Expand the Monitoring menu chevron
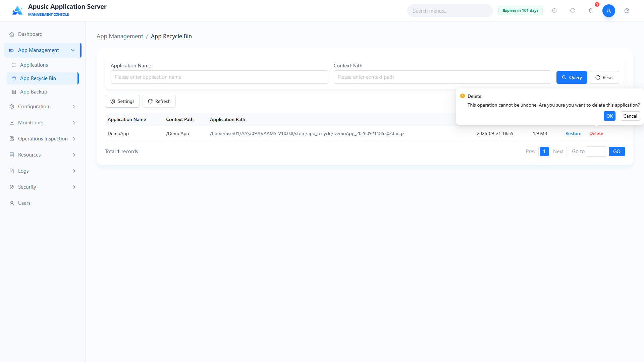Screen dimensions: 644x362 tap(74, 123)
